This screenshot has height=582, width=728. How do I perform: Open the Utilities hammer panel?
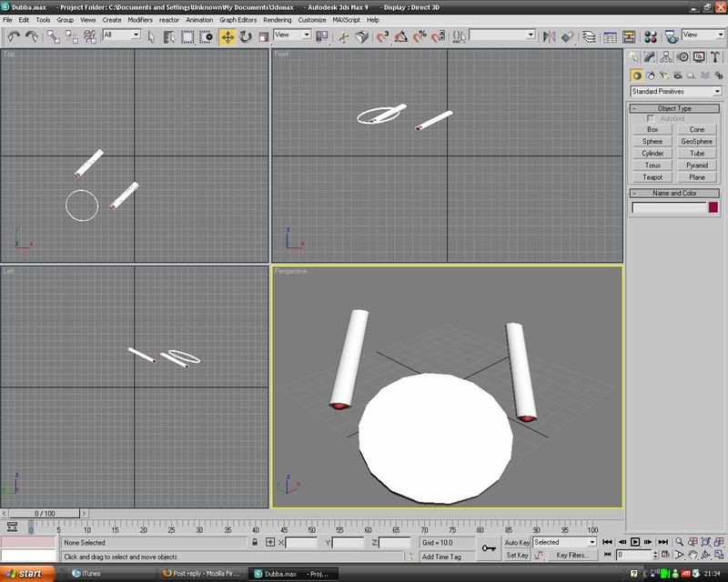[x=715, y=56]
